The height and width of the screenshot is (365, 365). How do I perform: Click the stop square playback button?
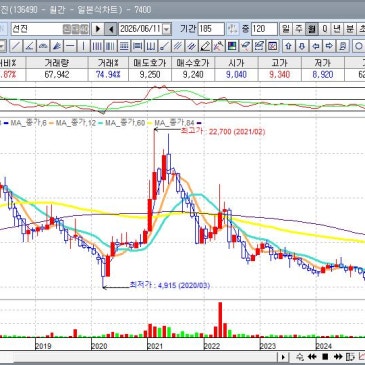pos(325,357)
